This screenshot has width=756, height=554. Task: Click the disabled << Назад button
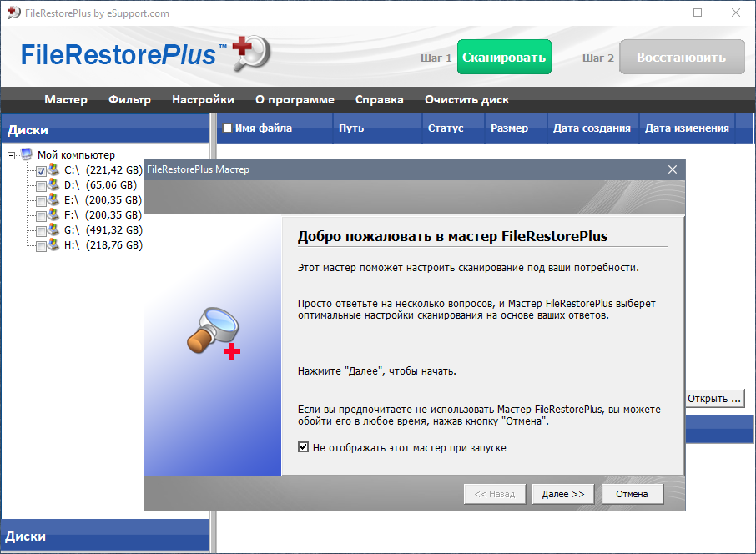(495, 494)
